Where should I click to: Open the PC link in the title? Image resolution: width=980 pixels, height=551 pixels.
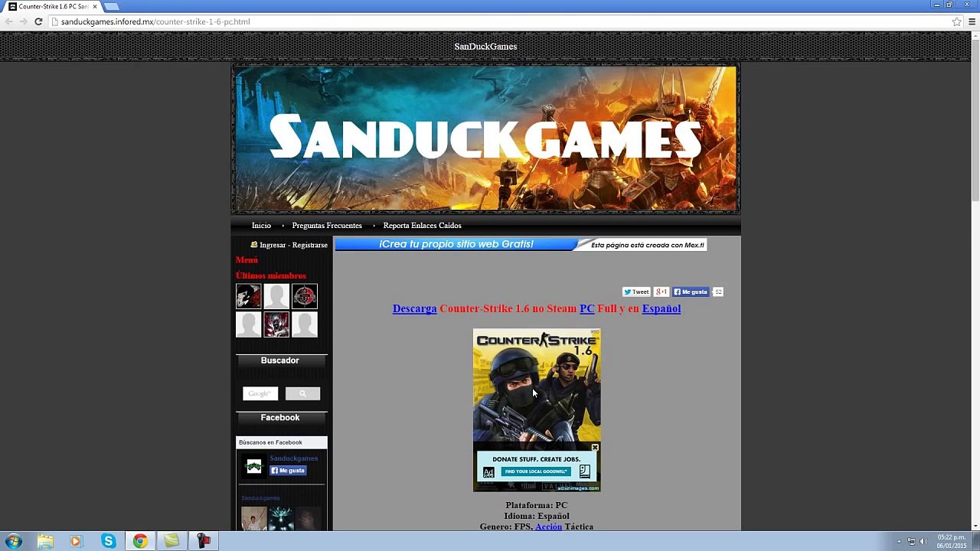[586, 308]
